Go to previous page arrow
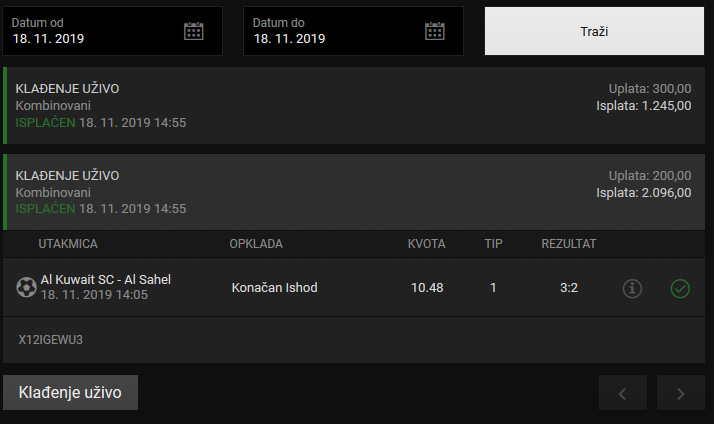The width and height of the screenshot is (714, 424). click(x=622, y=393)
